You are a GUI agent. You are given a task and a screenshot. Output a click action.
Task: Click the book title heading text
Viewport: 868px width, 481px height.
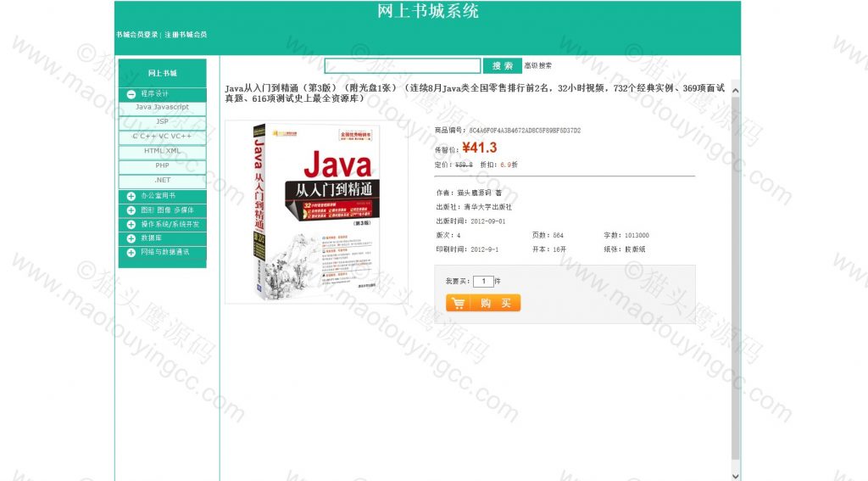pyautogui.click(x=475, y=93)
